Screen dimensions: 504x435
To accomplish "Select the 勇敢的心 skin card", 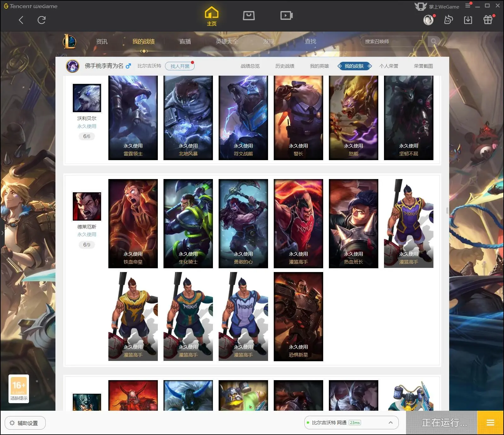I will [x=243, y=223].
